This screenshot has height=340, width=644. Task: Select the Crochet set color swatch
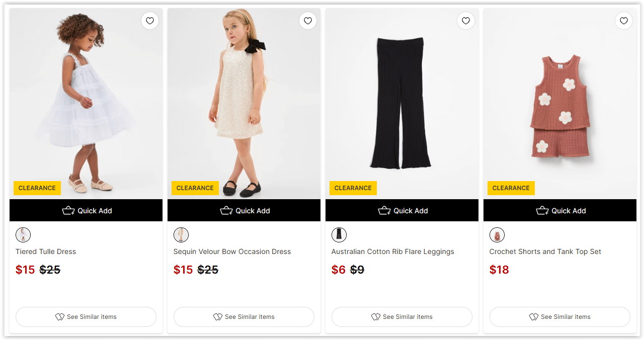(497, 235)
